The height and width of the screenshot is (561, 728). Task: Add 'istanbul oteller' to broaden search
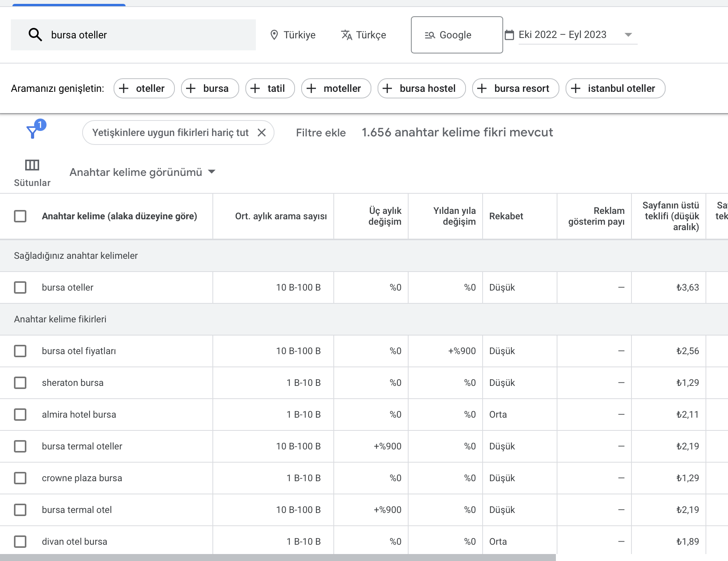pyautogui.click(x=615, y=88)
